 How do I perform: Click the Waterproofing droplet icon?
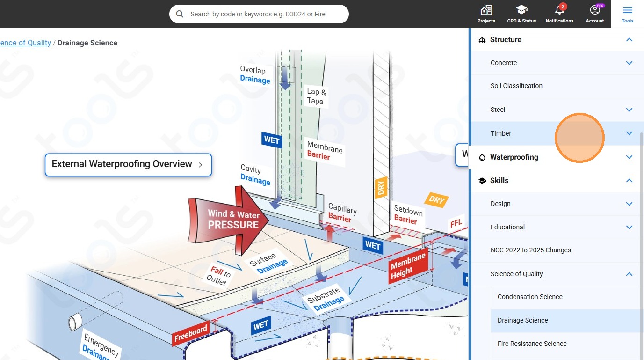point(482,157)
